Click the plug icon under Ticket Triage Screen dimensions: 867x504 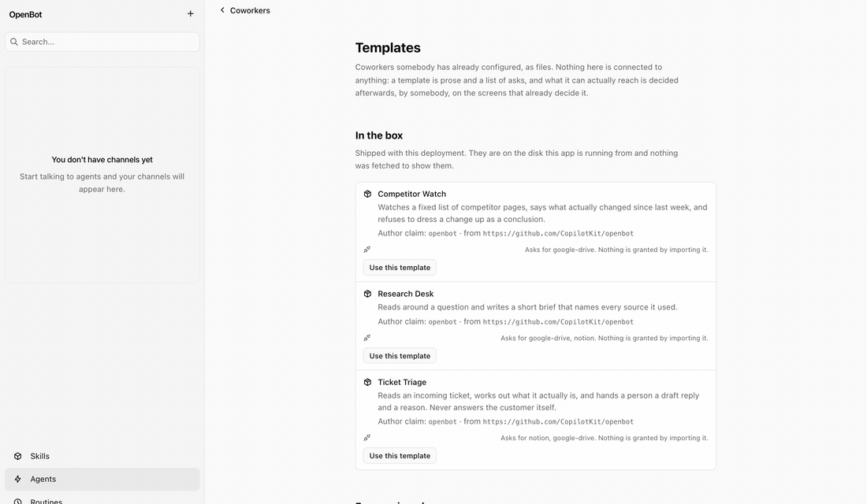[x=367, y=438]
